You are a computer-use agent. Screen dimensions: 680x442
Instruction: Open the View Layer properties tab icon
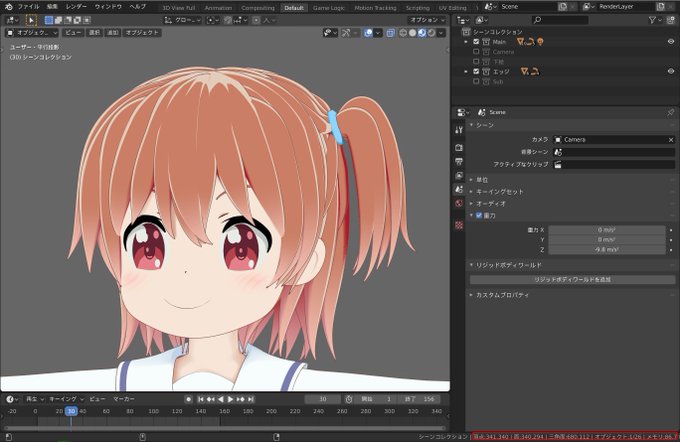click(459, 175)
